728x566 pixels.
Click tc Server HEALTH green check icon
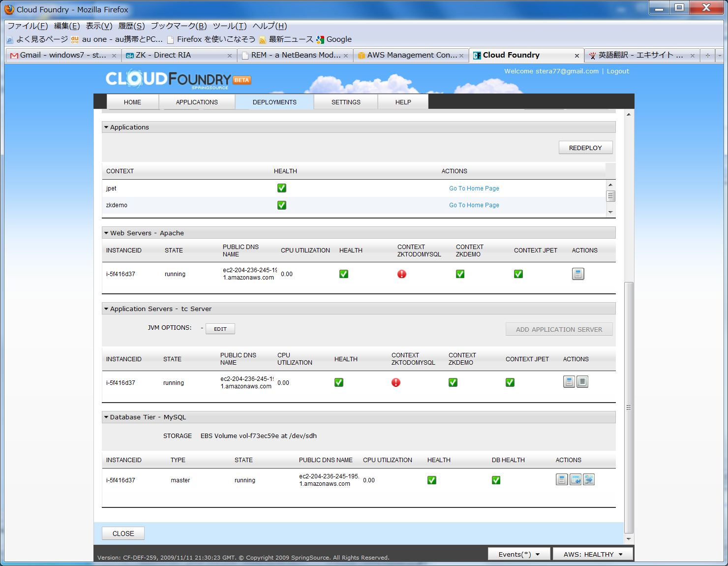pyautogui.click(x=339, y=382)
